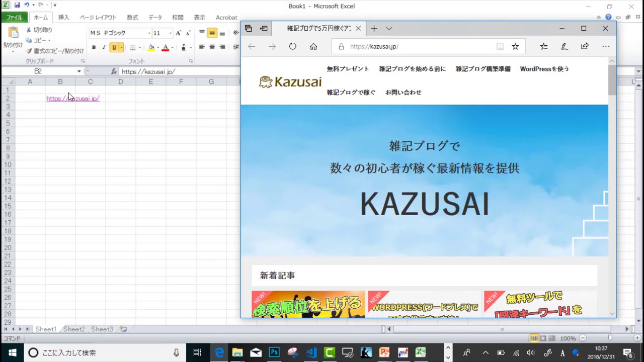This screenshot has height=362, width=644.
Task: Open the Edge tab list chevron
Action: click(x=389, y=29)
